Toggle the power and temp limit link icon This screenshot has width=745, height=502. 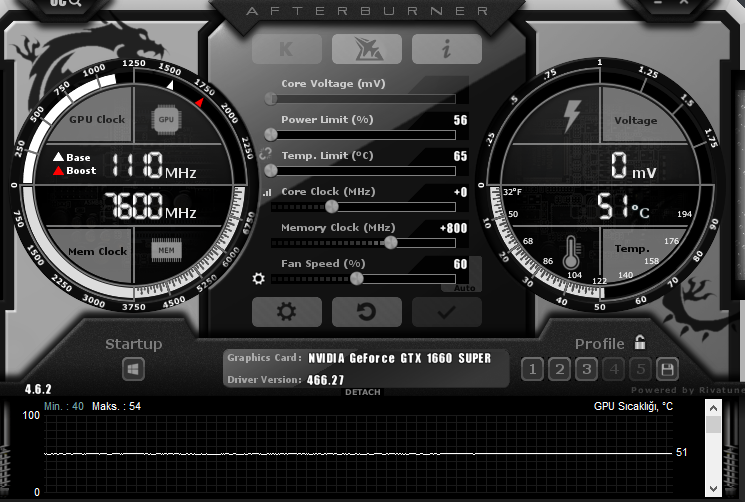[265, 153]
